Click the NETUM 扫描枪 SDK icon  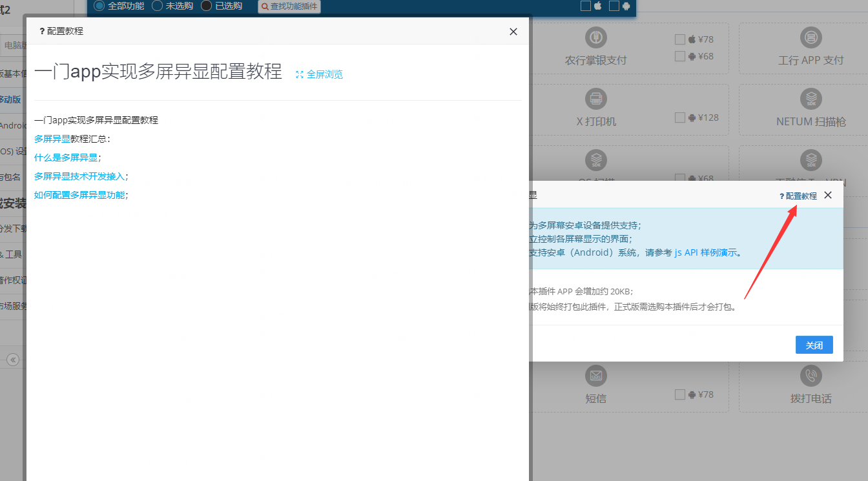(811, 98)
